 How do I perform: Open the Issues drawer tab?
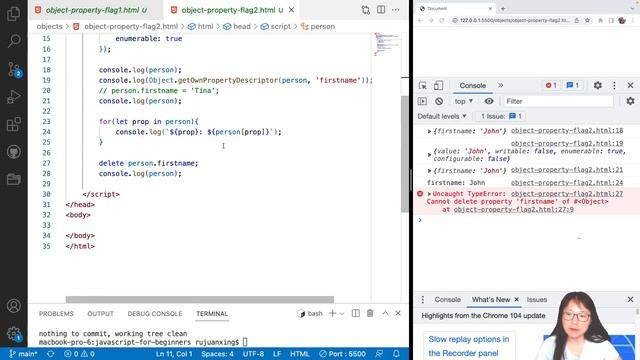(x=537, y=300)
